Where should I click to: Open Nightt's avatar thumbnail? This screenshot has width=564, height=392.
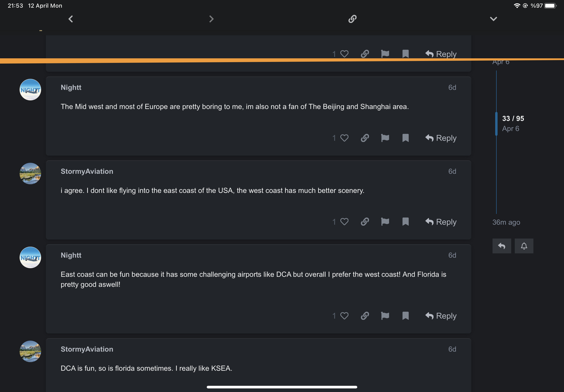pos(30,90)
